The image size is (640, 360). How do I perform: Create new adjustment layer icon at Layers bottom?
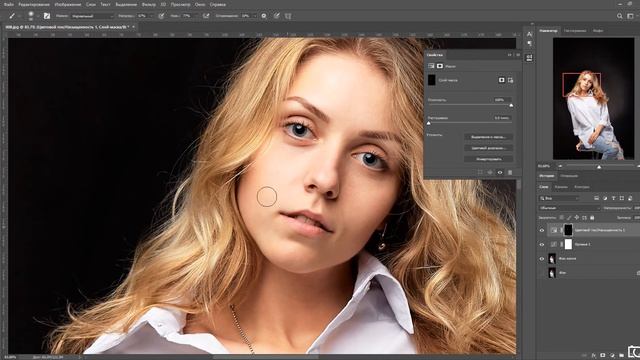point(612,356)
